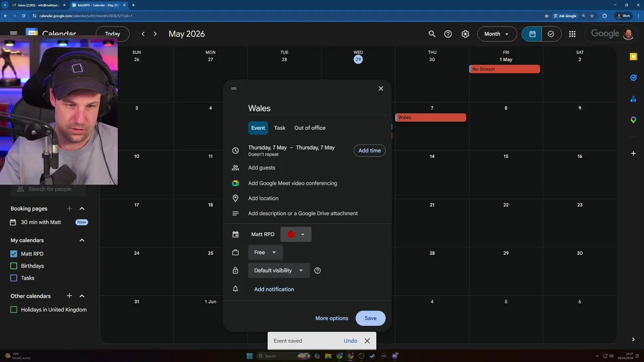Viewport: 644px width, 362px height.
Task: Click Ask Google in the address bar
Action: [x=565, y=16]
